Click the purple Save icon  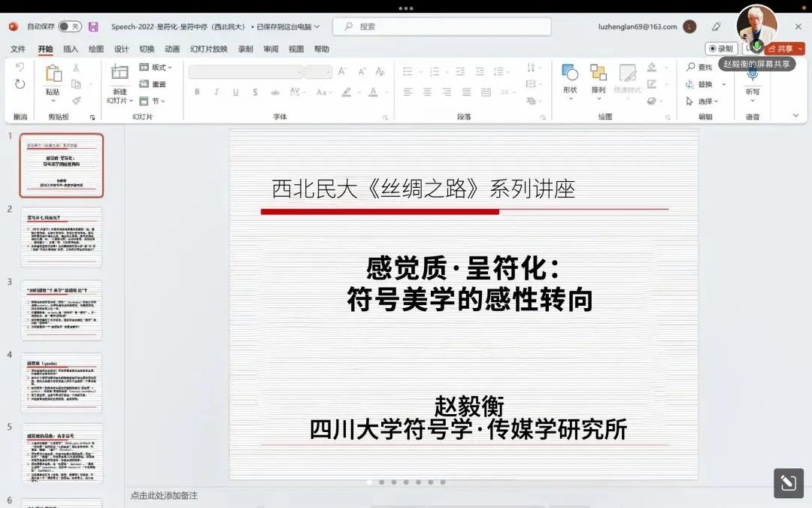(x=93, y=26)
